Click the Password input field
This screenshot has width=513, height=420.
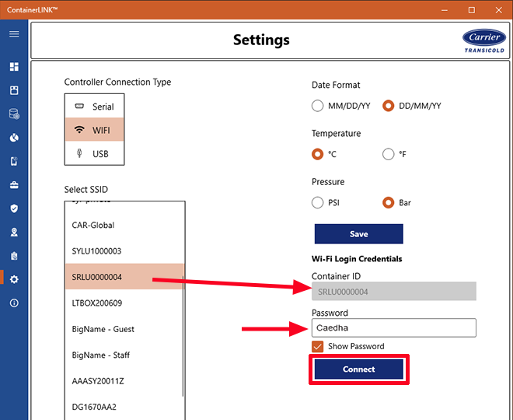[393, 327]
